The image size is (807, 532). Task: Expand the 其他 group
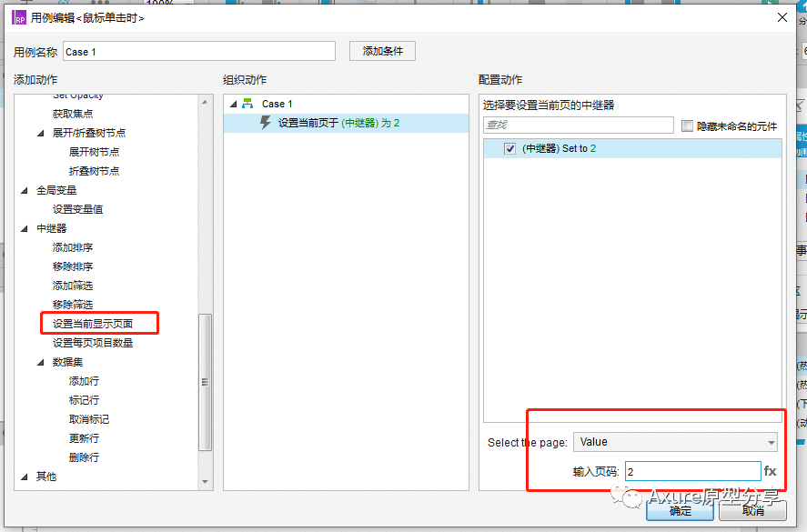25,477
